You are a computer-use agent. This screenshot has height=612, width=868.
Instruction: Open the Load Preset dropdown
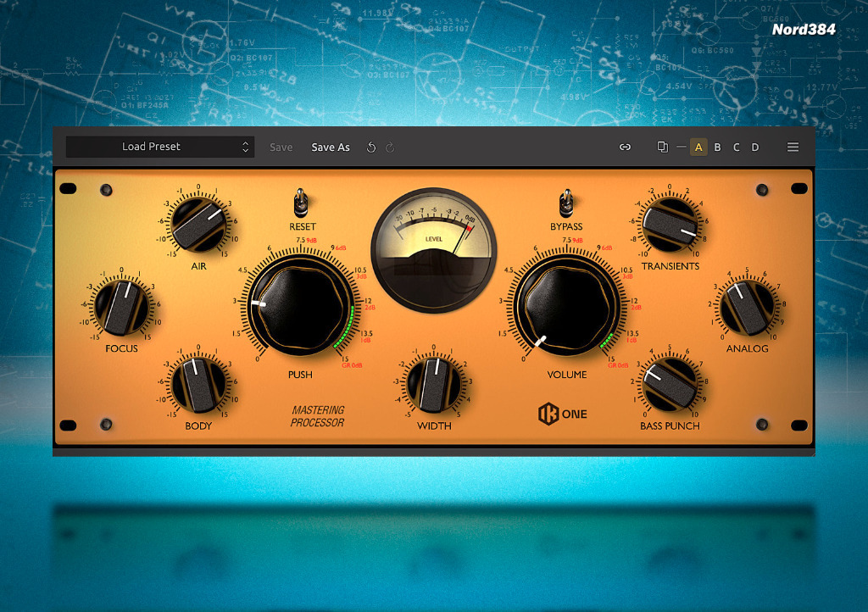pyautogui.click(x=160, y=147)
